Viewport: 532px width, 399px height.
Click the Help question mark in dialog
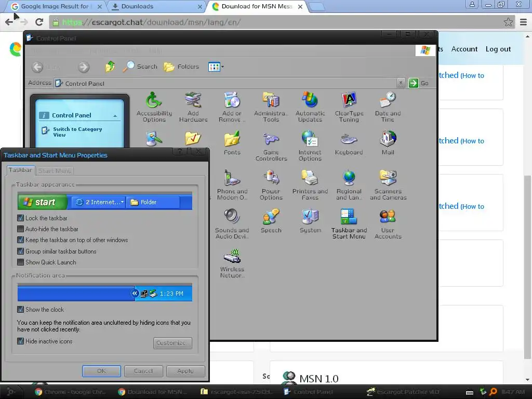[180, 151]
